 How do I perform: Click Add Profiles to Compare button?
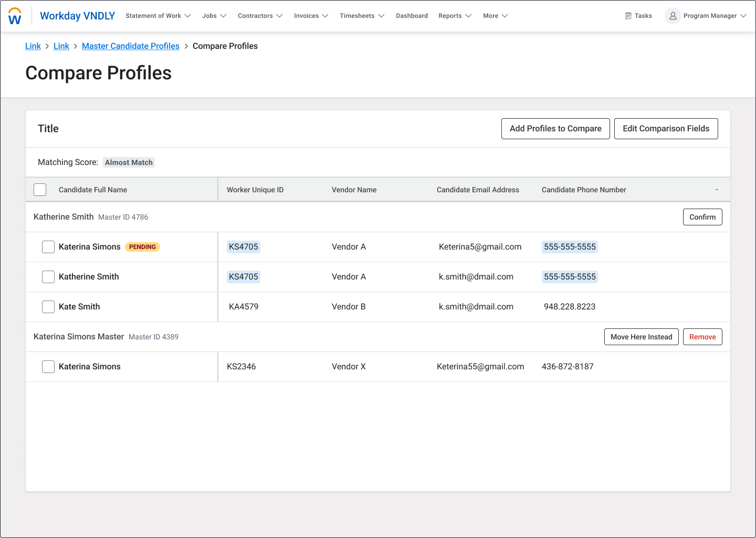[555, 129]
